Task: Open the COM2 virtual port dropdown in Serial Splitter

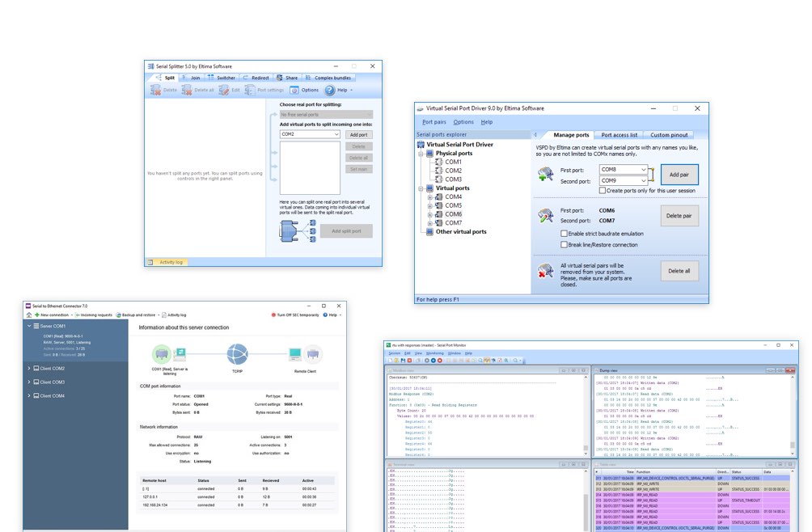Action: pyautogui.click(x=336, y=134)
